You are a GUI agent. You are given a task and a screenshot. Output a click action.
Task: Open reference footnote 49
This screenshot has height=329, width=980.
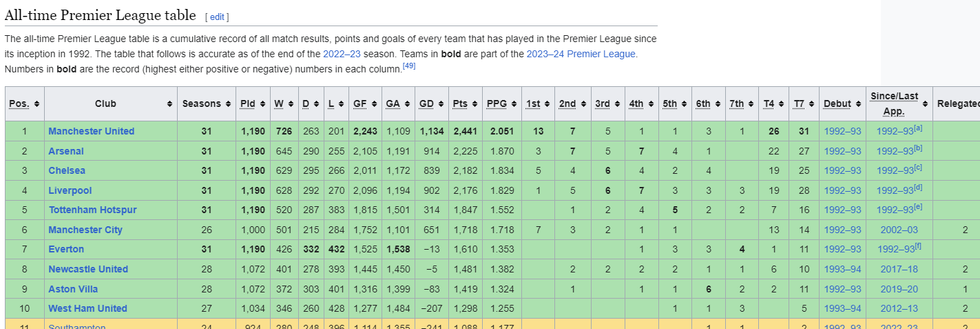tap(408, 66)
